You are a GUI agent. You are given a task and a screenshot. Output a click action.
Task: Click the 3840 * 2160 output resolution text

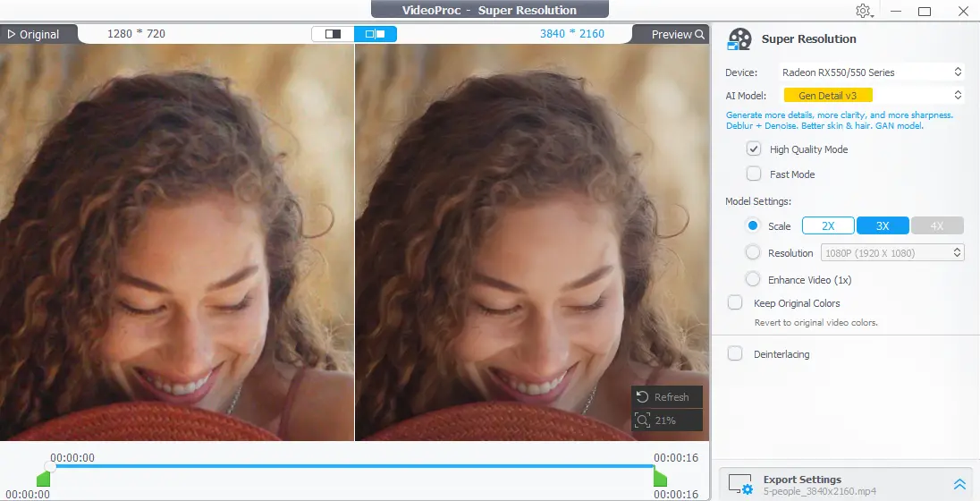(572, 34)
